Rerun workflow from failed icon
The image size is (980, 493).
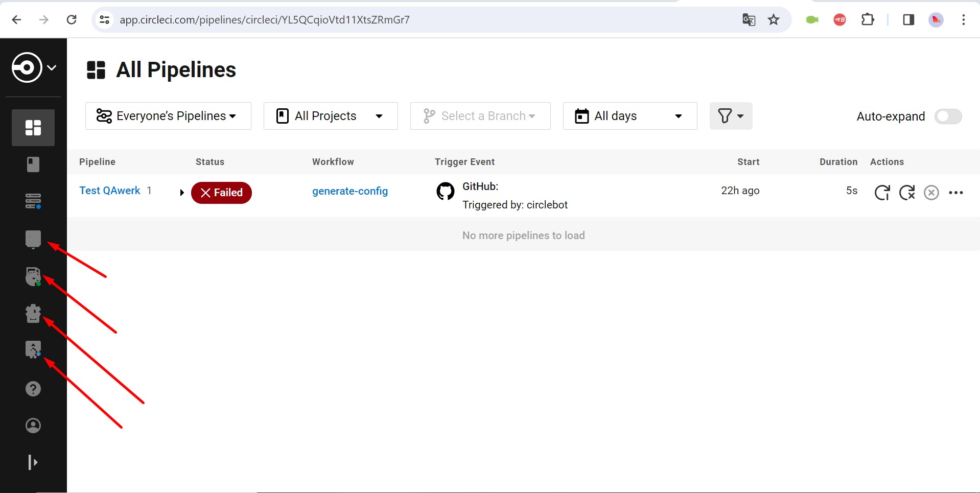click(907, 193)
